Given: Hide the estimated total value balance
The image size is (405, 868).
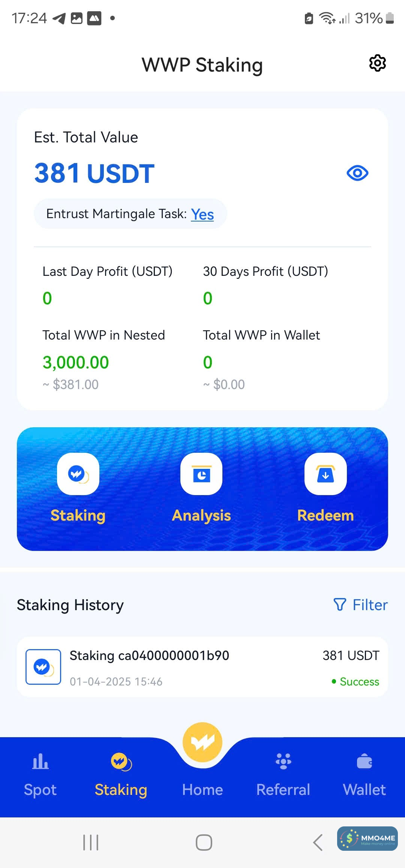Looking at the screenshot, I should coord(357,173).
